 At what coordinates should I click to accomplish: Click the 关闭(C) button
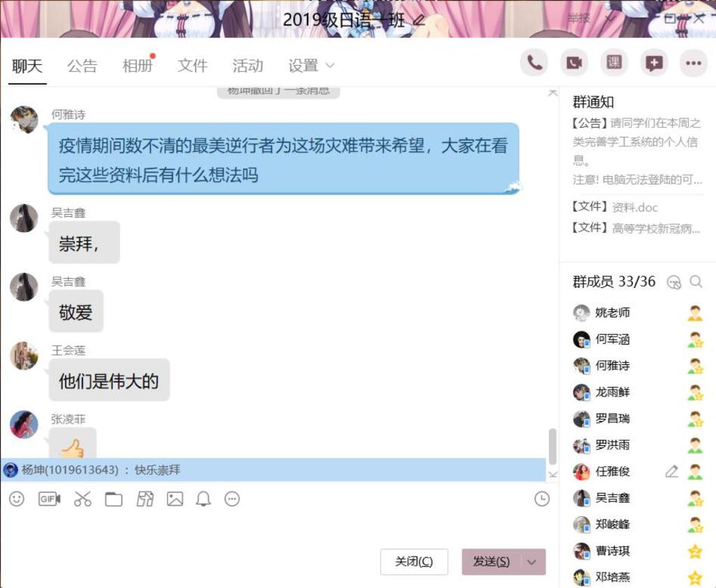[414, 561]
